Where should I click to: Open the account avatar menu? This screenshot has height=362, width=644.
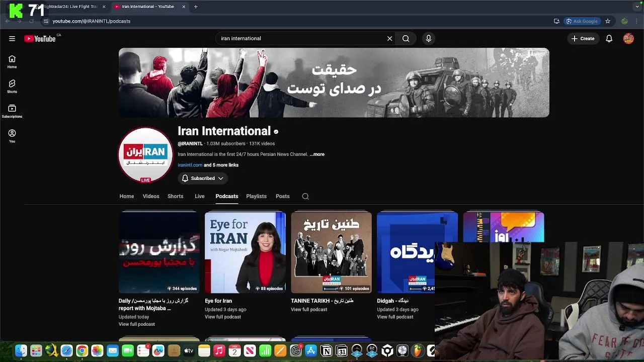pyautogui.click(x=628, y=39)
